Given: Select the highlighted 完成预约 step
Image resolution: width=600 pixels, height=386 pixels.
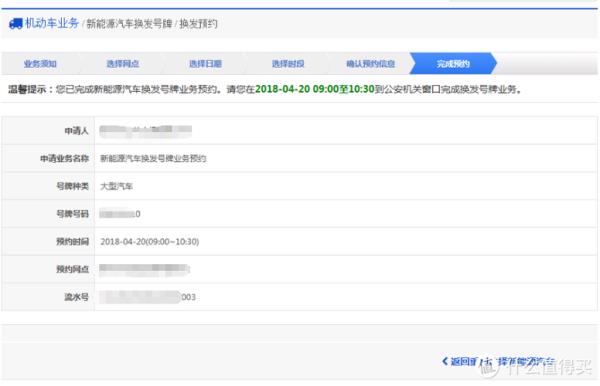Looking at the screenshot, I should pos(453,64).
